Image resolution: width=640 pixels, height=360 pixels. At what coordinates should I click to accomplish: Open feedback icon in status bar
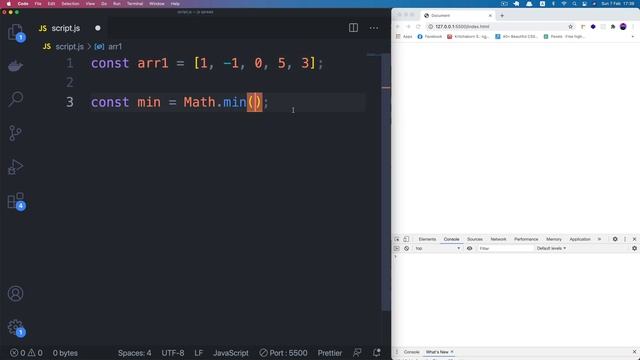[357, 352]
